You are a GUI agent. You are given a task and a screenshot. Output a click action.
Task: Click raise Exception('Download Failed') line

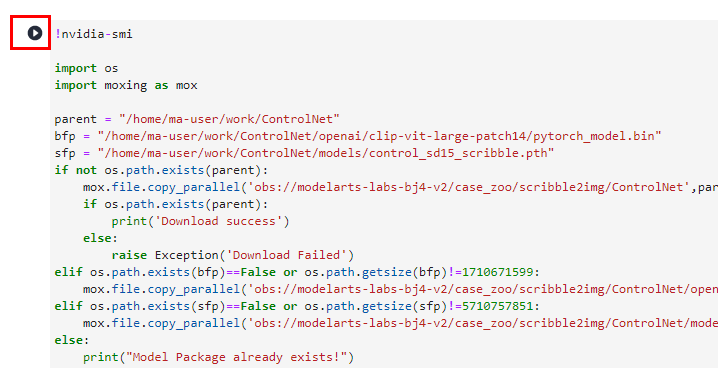(233, 255)
